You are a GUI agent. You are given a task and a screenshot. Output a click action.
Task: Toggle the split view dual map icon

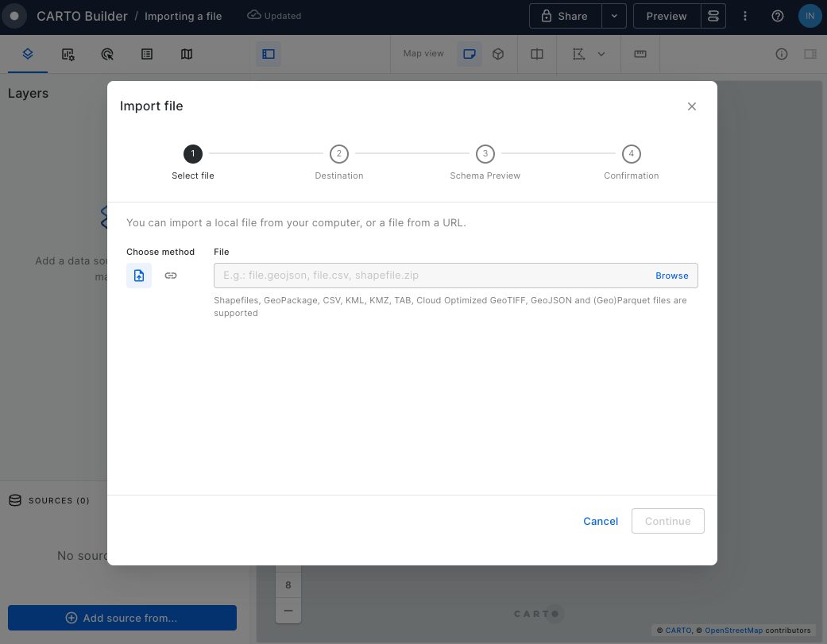pos(537,54)
